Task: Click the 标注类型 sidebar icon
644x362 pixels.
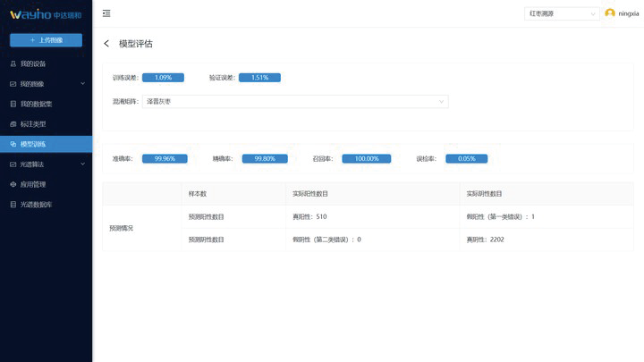Action: (13, 124)
